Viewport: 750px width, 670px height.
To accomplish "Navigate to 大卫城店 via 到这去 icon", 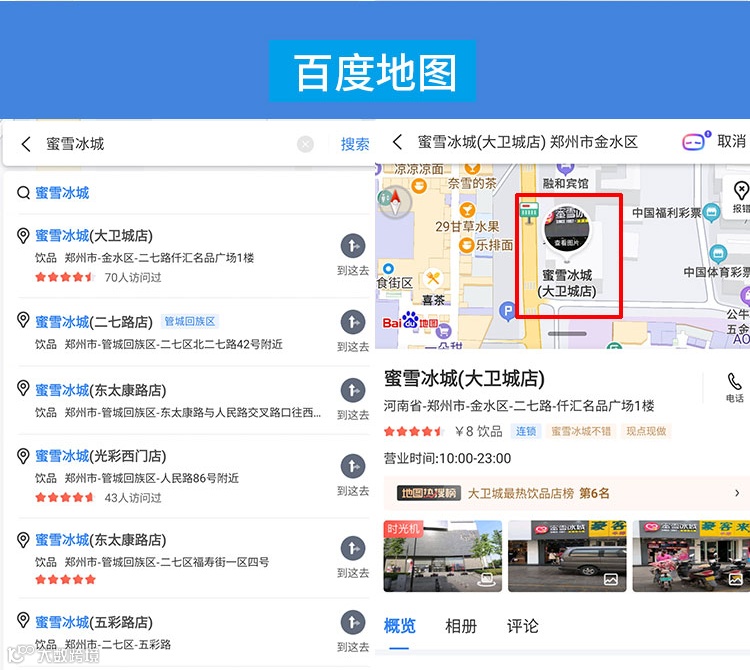I will pos(353,246).
